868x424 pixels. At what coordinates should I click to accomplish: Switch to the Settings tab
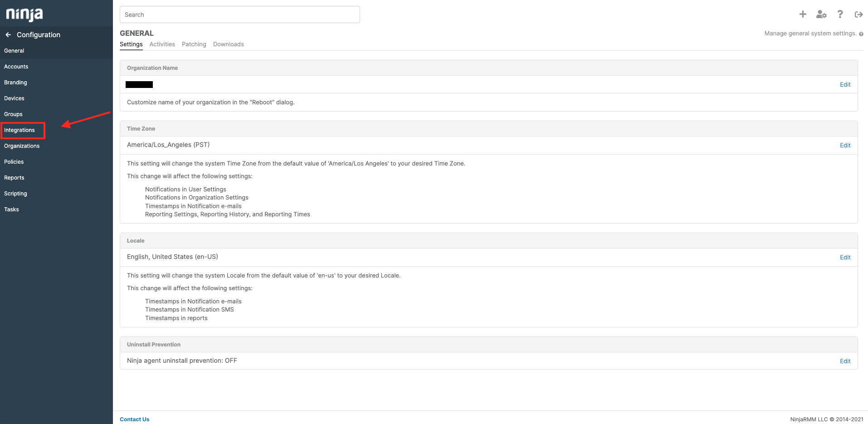(x=131, y=44)
